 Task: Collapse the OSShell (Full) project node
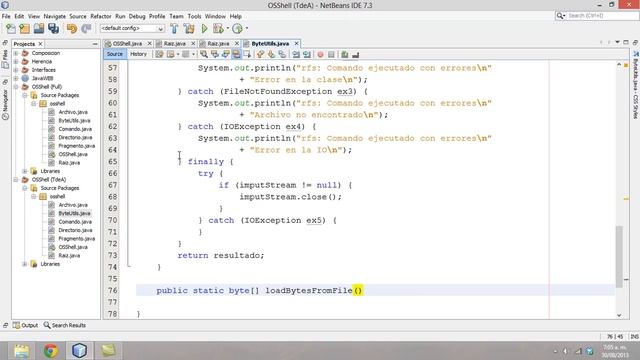click(16, 87)
